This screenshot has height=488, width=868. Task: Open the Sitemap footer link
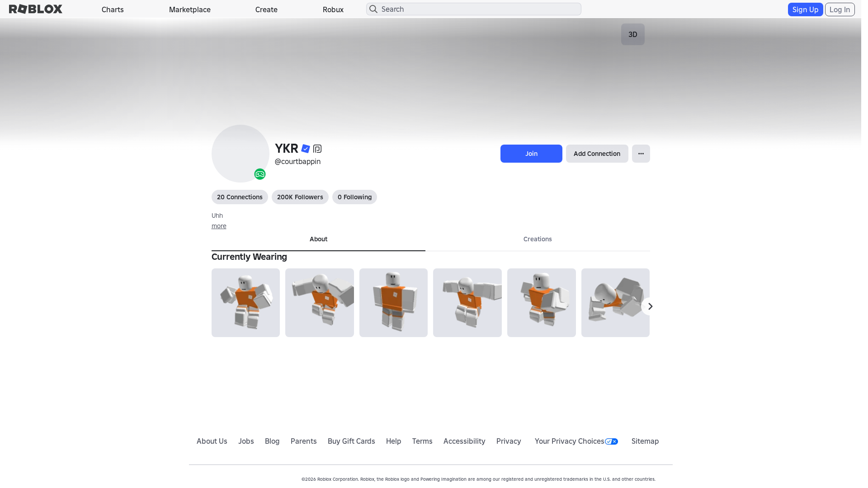click(x=645, y=441)
